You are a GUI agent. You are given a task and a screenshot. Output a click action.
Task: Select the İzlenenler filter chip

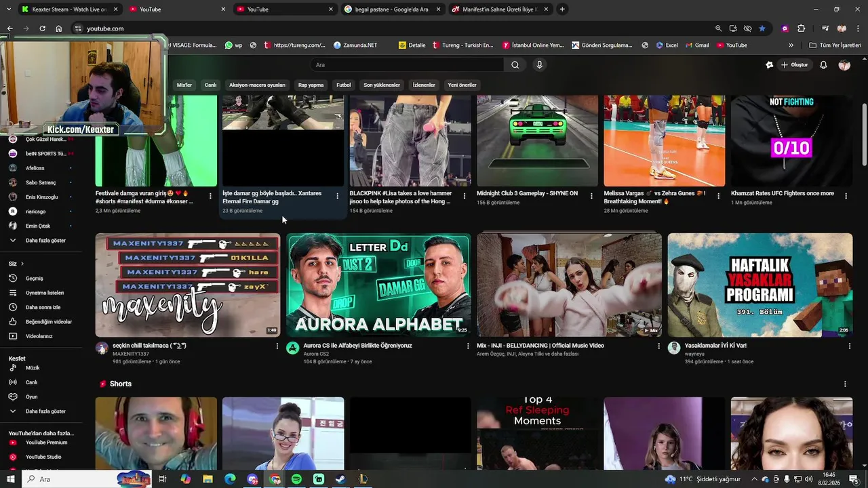(x=424, y=85)
